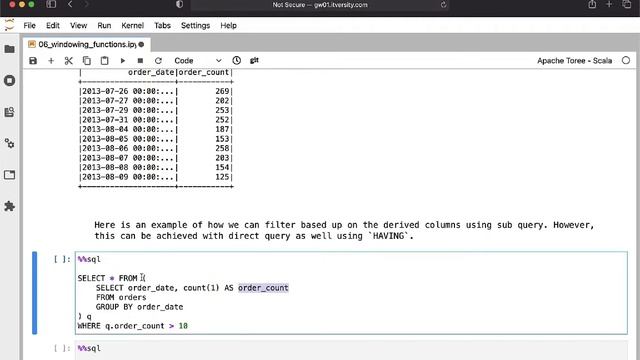Click the clock icon in notebook toolbar
The width and height of the screenshot is (640, 360).
click(x=236, y=60)
